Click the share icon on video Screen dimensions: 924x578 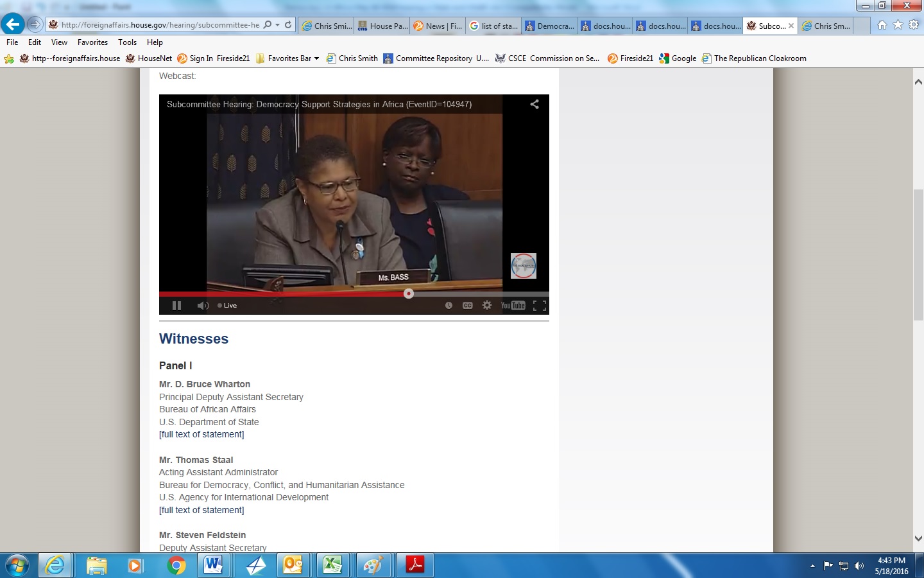coord(535,104)
